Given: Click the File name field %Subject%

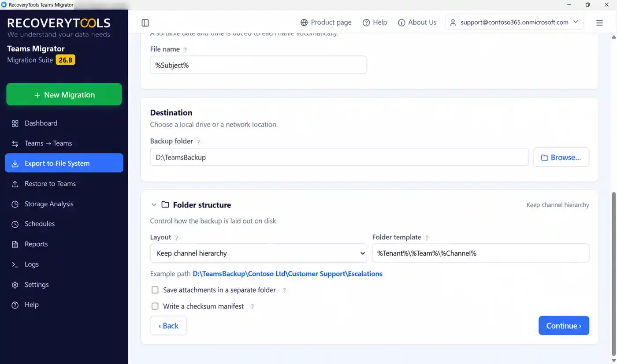Looking at the screenshot, I should [x=258, y=65].
